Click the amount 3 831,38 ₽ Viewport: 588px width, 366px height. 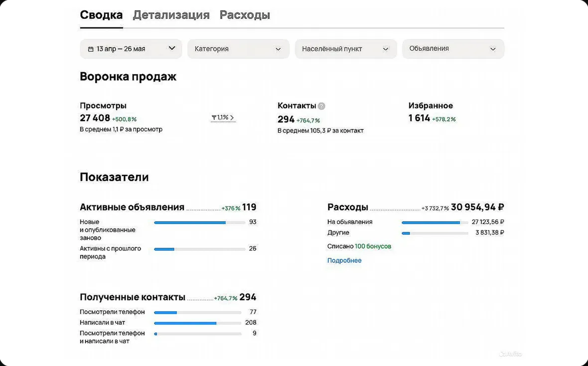coord(490,233)
